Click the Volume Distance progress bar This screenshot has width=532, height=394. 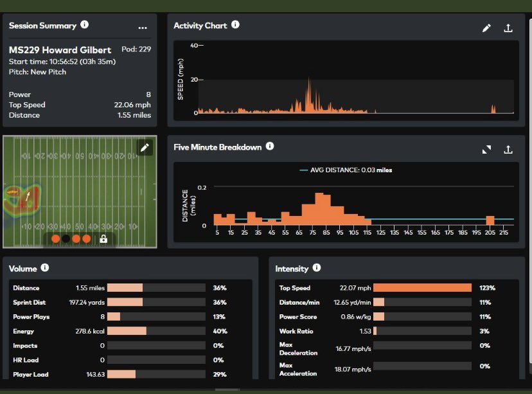click(156, 288)
